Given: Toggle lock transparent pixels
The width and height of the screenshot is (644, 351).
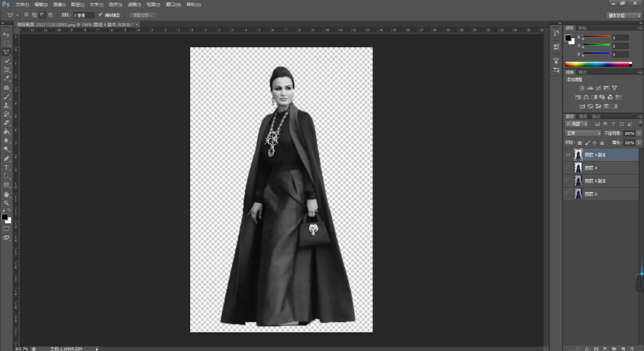Looking at the screenshot, I should (580, 143).
